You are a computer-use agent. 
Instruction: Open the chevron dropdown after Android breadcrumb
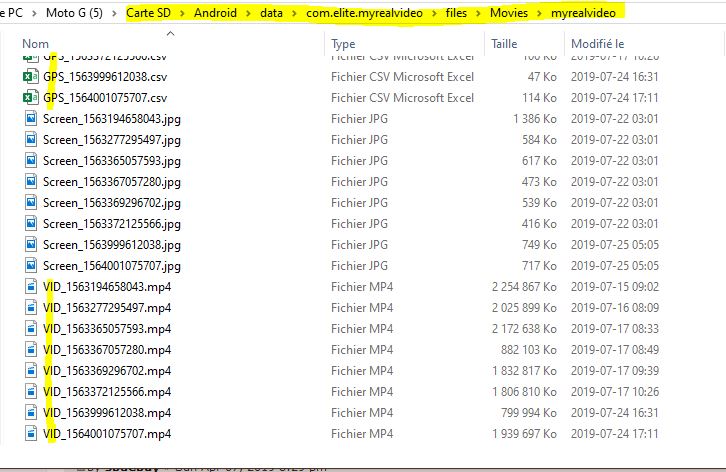point(251,13)
